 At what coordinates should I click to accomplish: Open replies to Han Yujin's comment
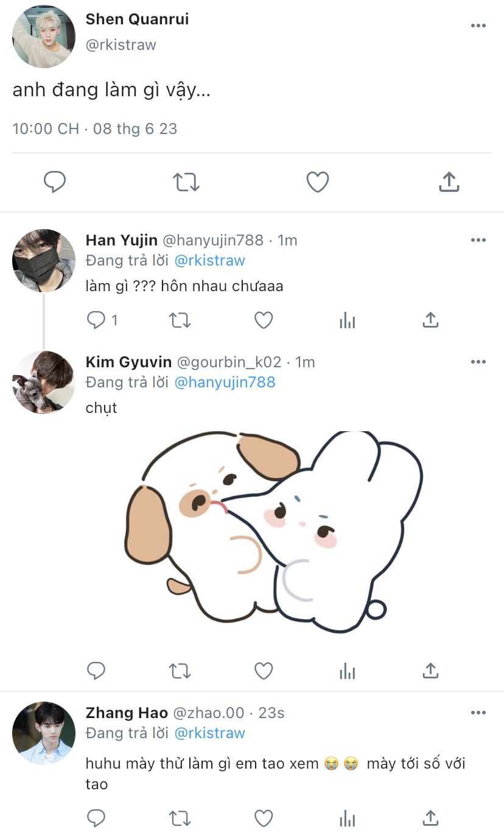[x=97, y=320]
